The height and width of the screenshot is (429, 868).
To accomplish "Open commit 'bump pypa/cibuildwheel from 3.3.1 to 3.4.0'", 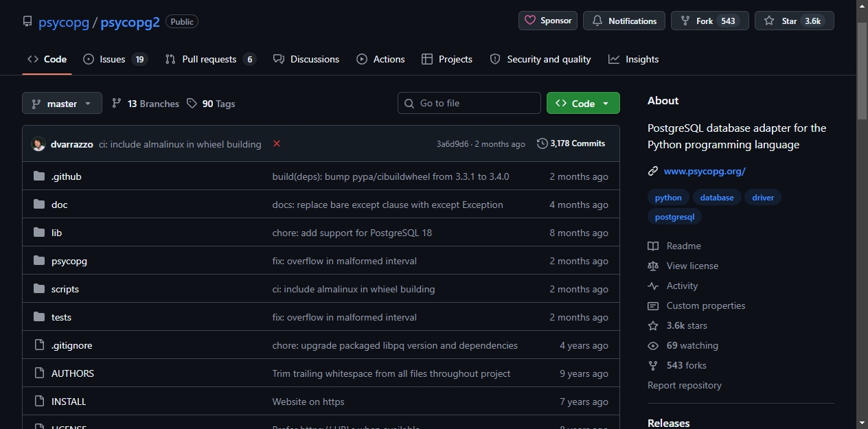I will (391, 176).
